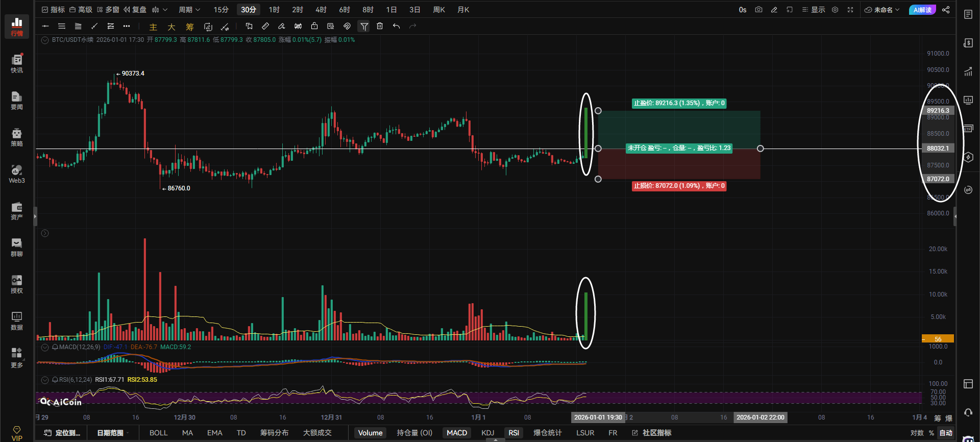Expand the 周期 period dropdown

(x=189, y=10)
